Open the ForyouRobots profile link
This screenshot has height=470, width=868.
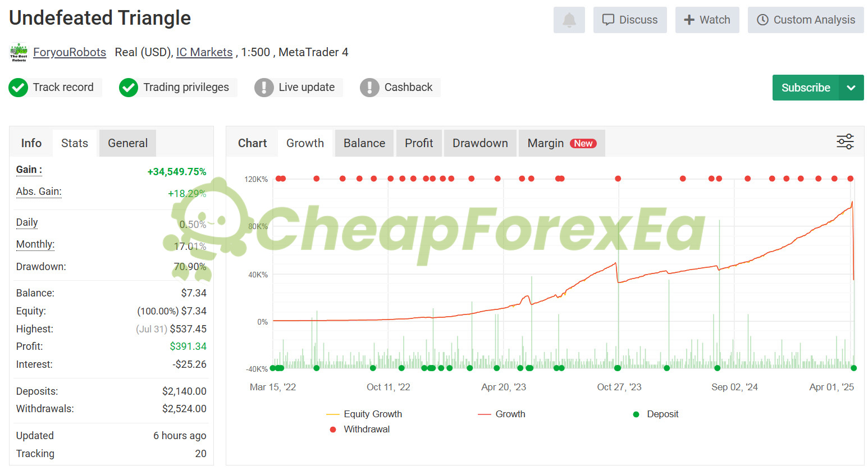coord(70,52)
